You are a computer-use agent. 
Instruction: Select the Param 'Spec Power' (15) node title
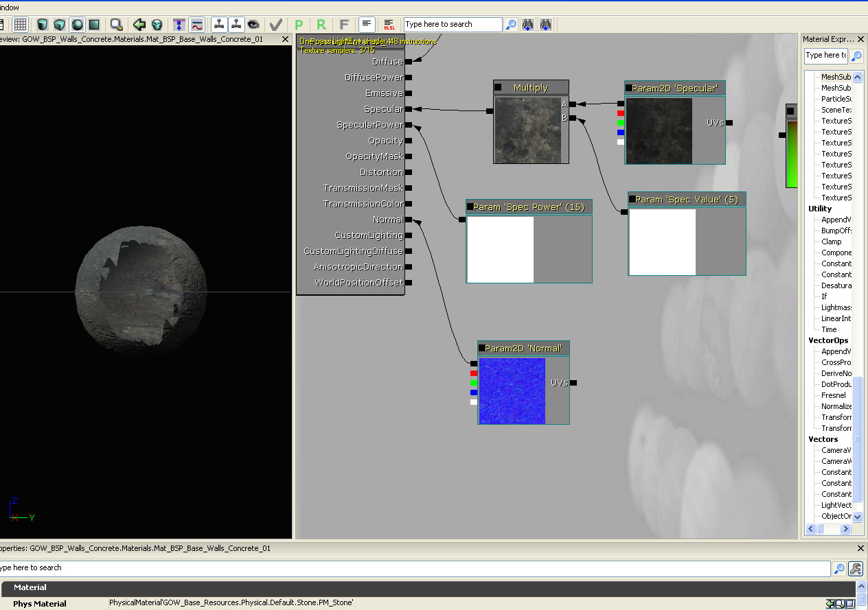coord(529,207)
